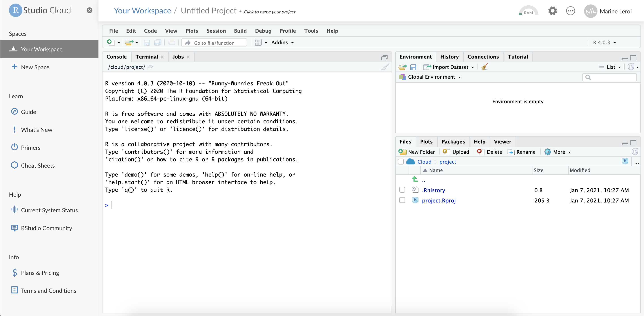
Task: Open the Addins dropdown
Action: click(x=282, y=42)
